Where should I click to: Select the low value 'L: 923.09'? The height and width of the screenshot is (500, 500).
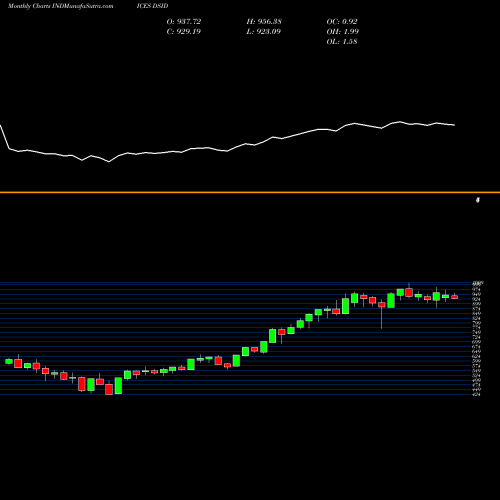pos(264,31)
